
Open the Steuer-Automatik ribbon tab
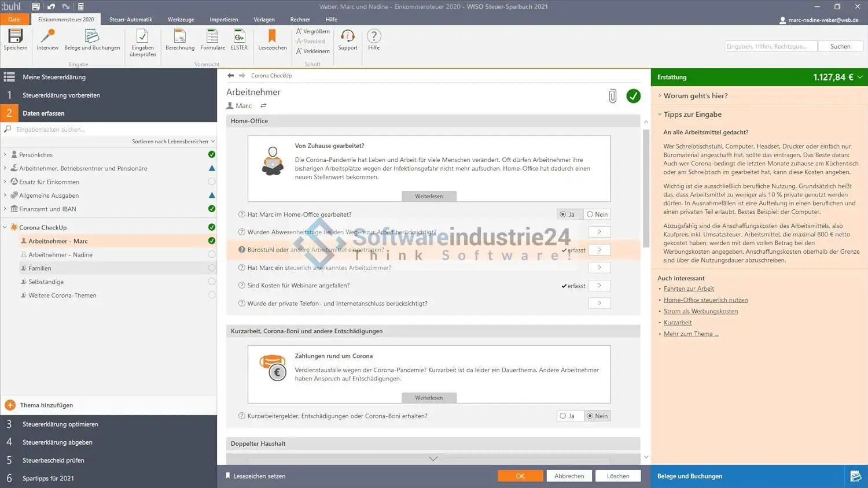click(x=131, y=20)
